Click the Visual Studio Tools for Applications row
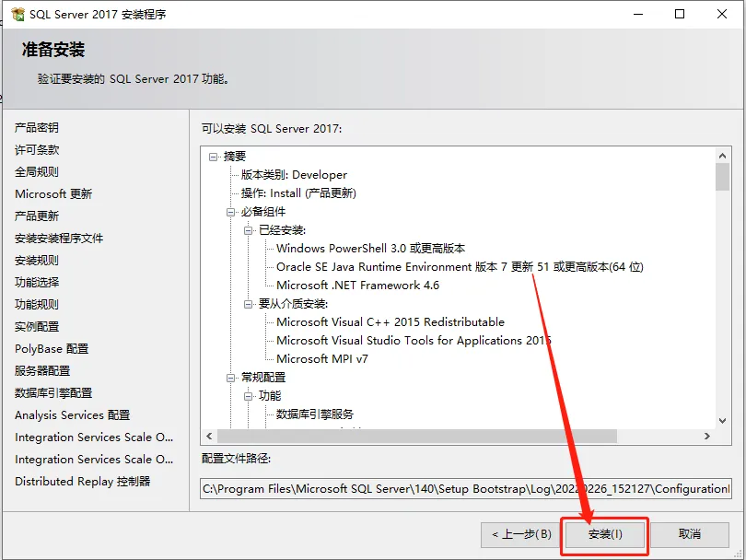This screenshot has height=560, width=746. tap(414, 341)
